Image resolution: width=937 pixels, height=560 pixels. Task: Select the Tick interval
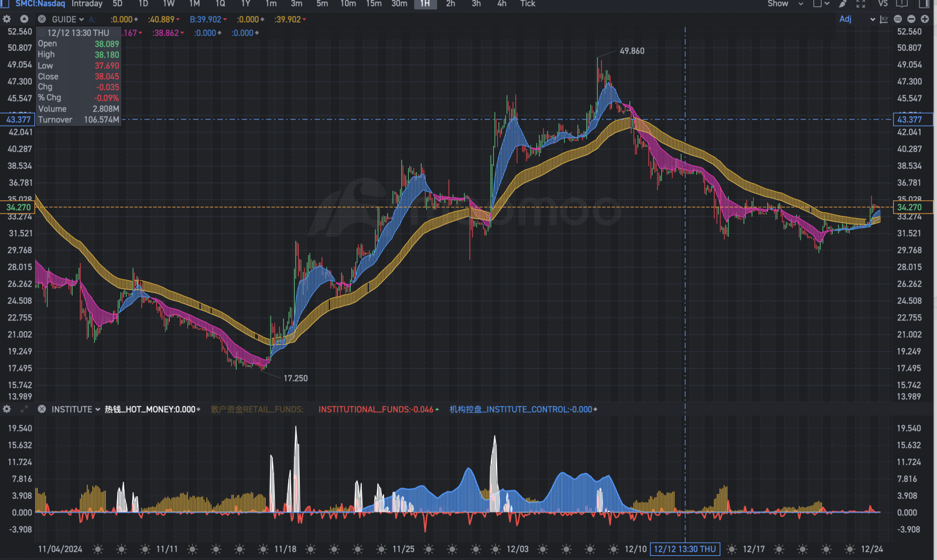click(x=528, y=4)
